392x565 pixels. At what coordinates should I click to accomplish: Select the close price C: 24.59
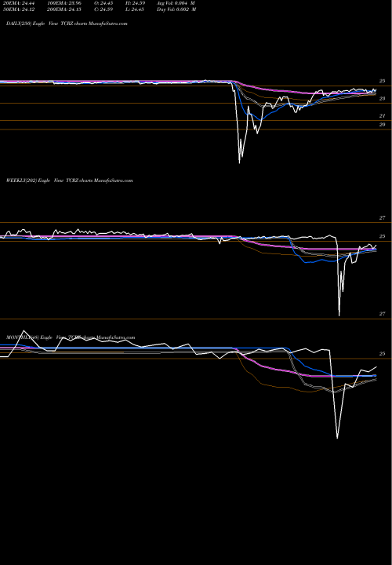click(x=103, y=9)
